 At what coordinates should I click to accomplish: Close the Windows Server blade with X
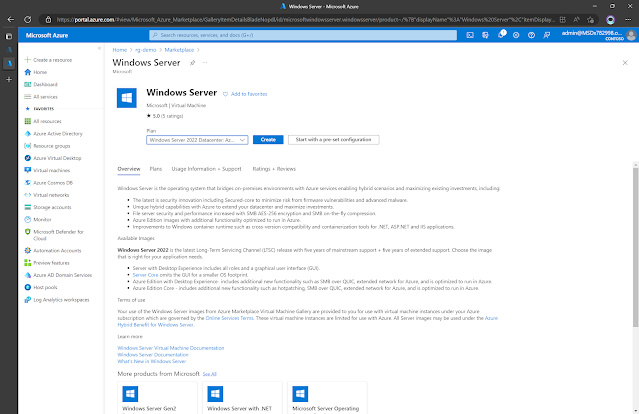[625, 63]
